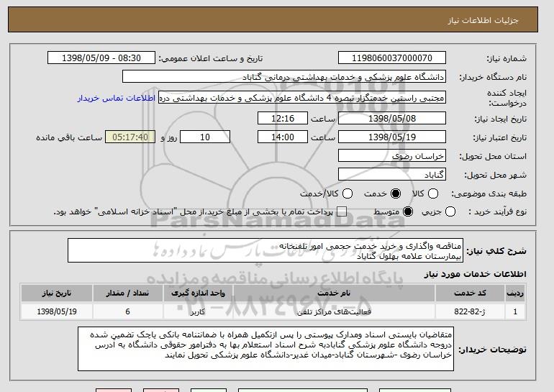Click the نام خدمت column header
Viewport: 554px width, 392px height.
(x=334, y=293)
